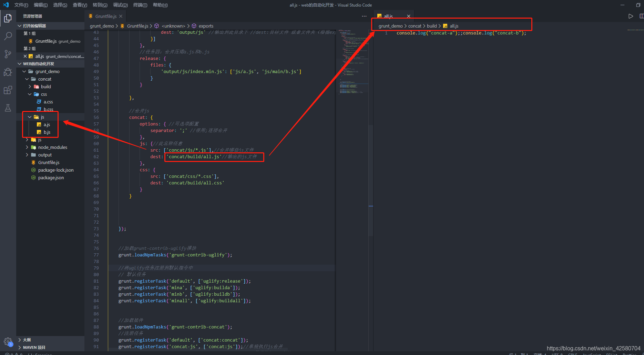Collapse the css folder
The image size is (644, 355).
50,94
